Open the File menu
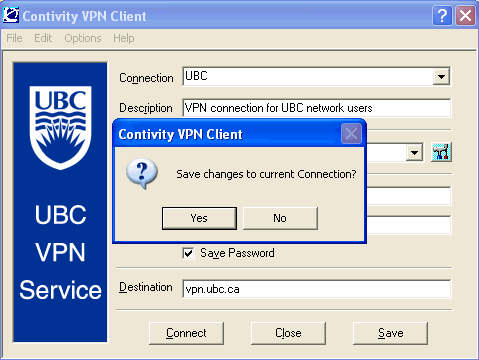The image size is (479, 360). pos(14,38)
